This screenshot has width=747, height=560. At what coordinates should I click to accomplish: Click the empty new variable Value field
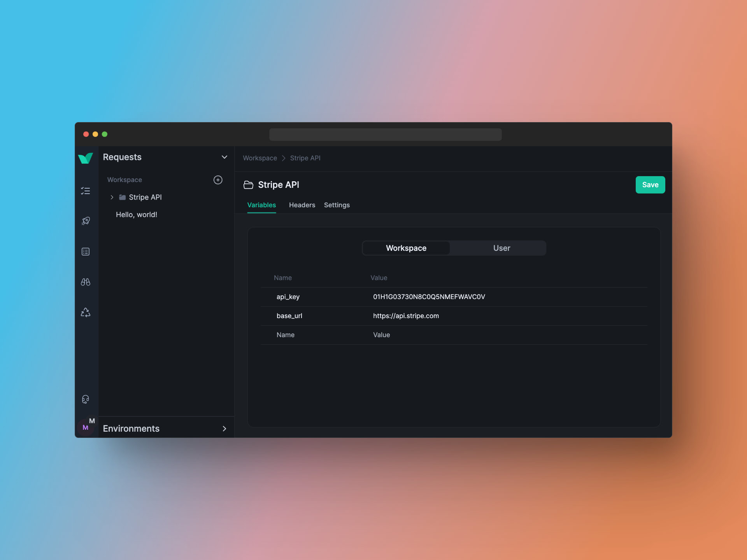381,335
